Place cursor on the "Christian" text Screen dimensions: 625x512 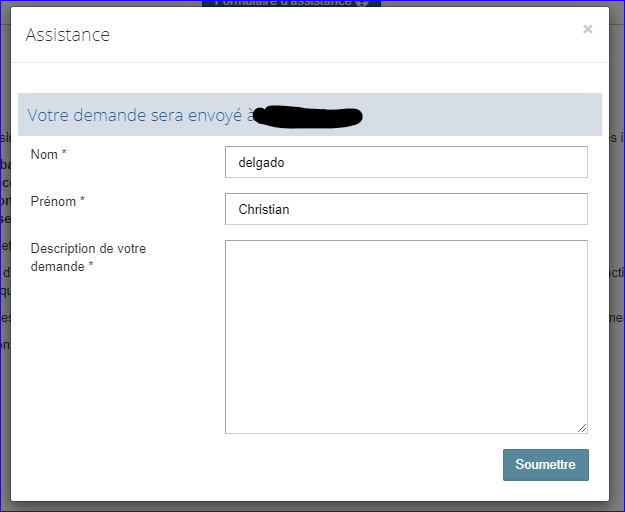[x=264, y=209]
